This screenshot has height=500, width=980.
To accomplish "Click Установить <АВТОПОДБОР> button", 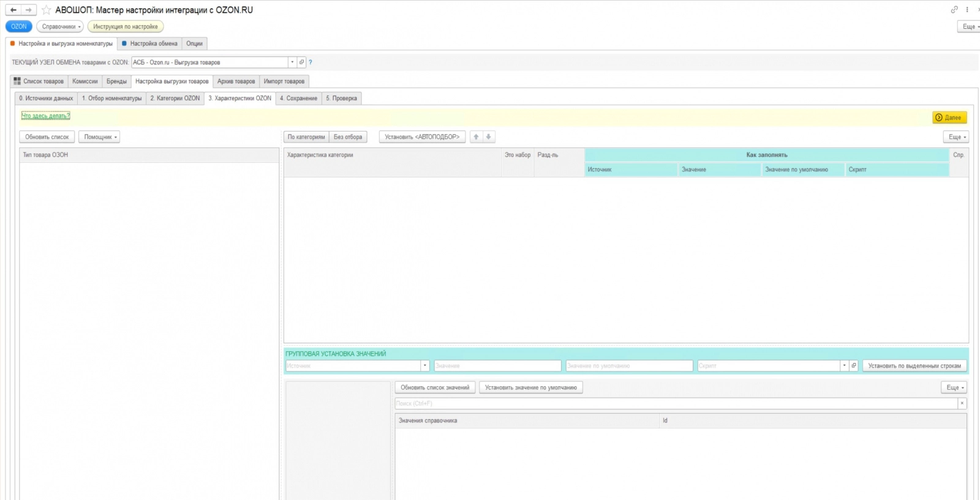I will (422, 137).
